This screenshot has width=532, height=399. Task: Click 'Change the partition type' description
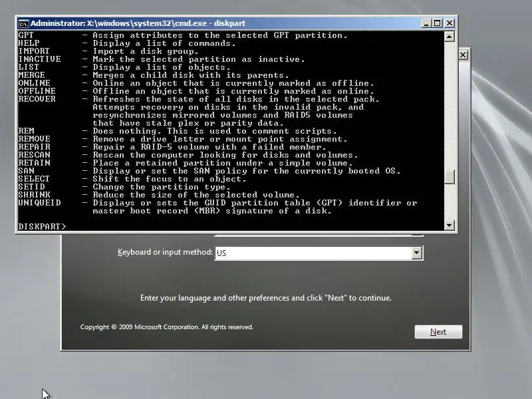pyautogui.click(x=162, y=187)
